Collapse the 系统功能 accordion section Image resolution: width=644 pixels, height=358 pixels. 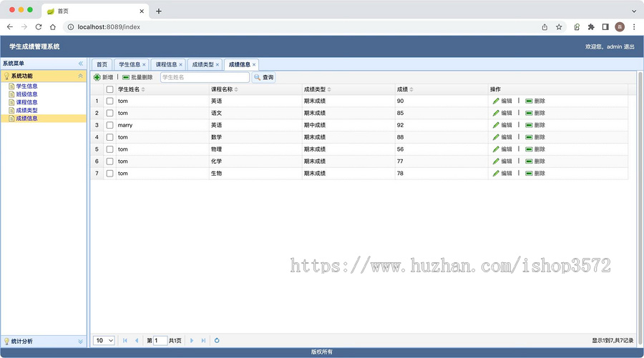pos(80,76)
